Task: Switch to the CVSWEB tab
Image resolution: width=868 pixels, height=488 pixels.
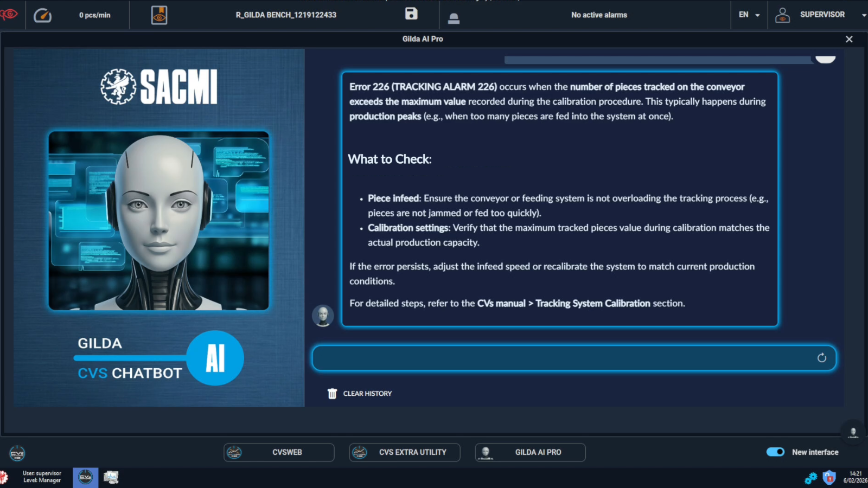Action: 279,452
